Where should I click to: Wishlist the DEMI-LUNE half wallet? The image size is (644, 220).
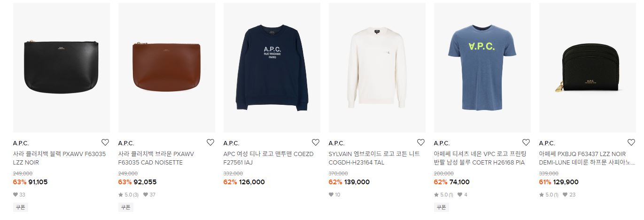[x=631, y=142]
